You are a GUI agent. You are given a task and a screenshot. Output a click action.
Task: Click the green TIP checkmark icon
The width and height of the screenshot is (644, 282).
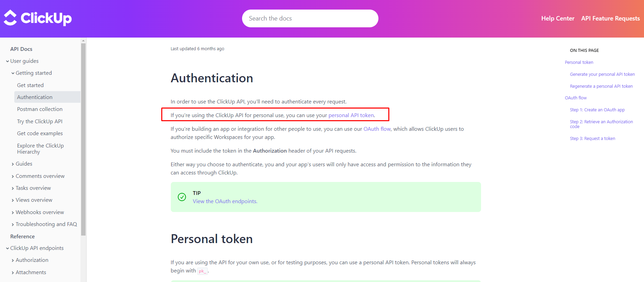pos(182,197)
